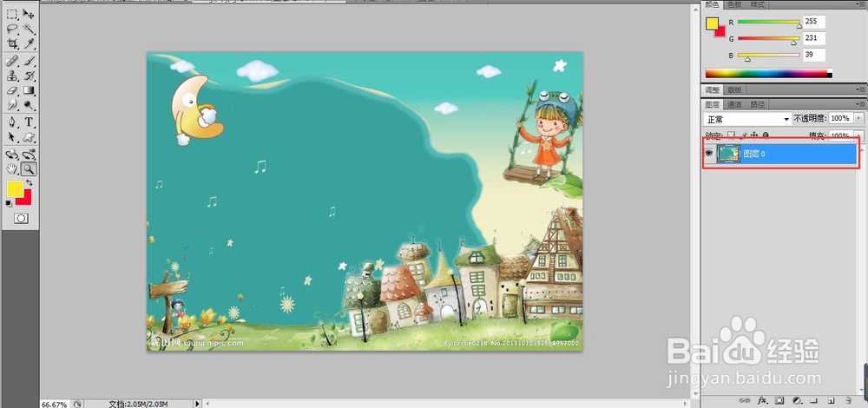This screenshot has width=868, height=408.
Task: Click foreground swatch in Color panel
Action: [x=712, y=23]
